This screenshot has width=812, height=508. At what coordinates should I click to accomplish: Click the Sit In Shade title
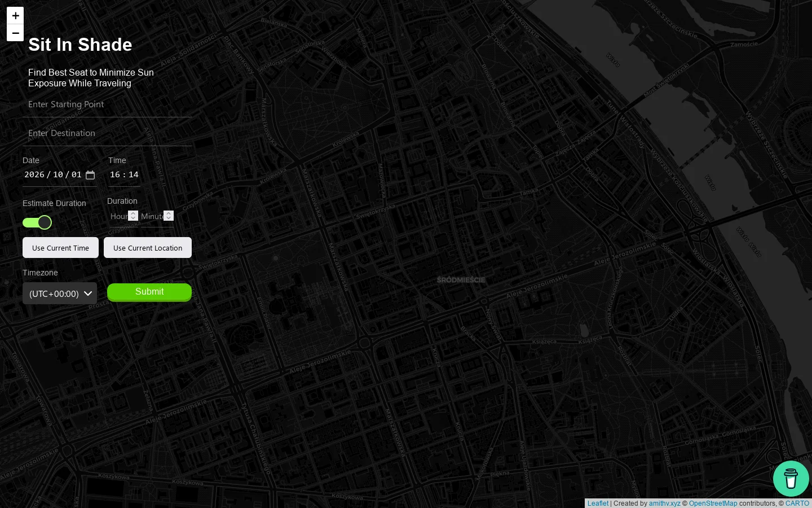click(x=80, y=45)
